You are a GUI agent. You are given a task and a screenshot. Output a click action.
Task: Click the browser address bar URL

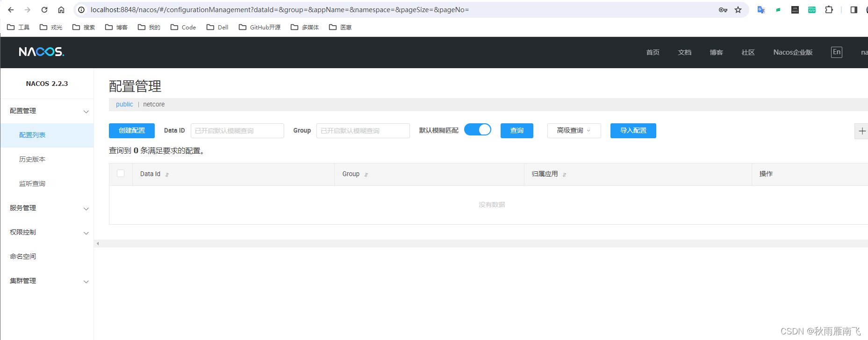tap(280, 10)
